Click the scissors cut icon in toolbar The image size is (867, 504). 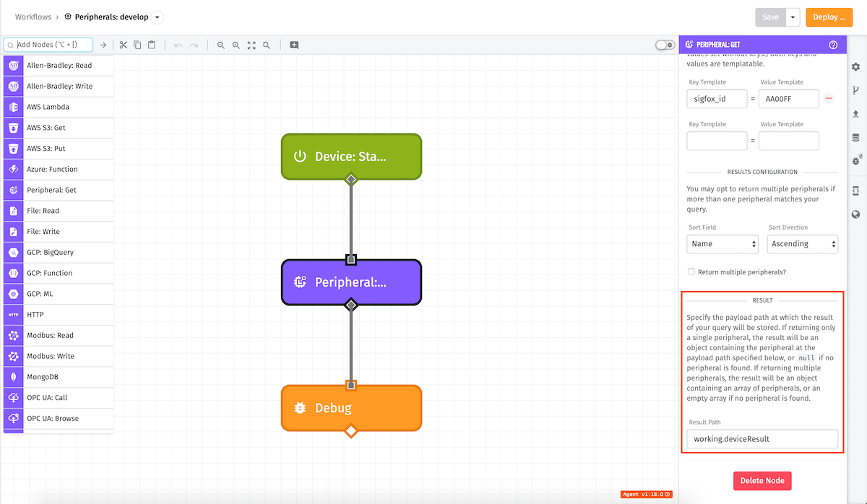click(124, 45)
